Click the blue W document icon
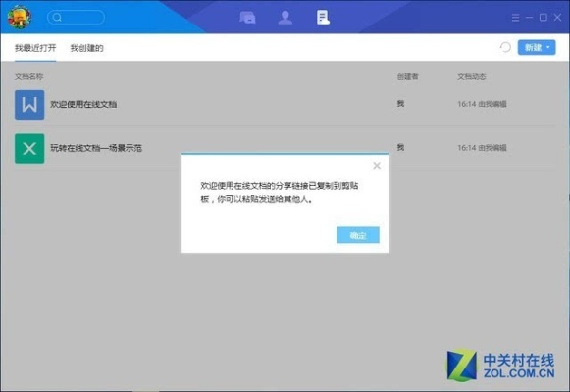The image size is (570, 392). pos(29,105)
